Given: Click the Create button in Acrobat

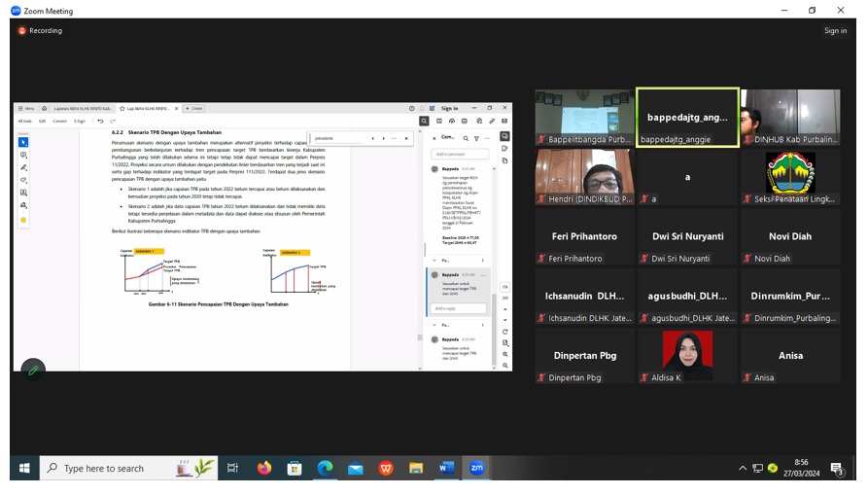Looking at the screenshot, I should (194, 109).
